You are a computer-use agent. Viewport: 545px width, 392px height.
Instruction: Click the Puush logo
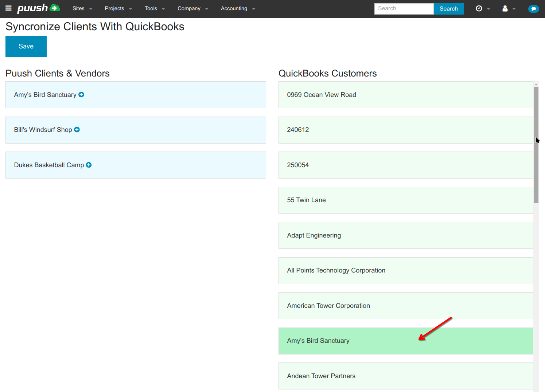[38, 8]
